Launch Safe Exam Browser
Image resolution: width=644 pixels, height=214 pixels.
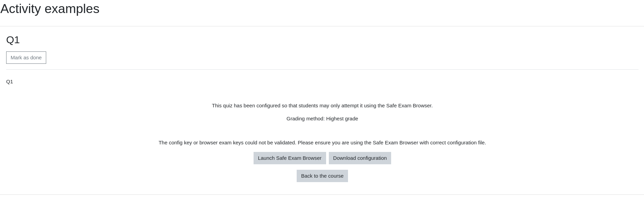coord(289,158)
